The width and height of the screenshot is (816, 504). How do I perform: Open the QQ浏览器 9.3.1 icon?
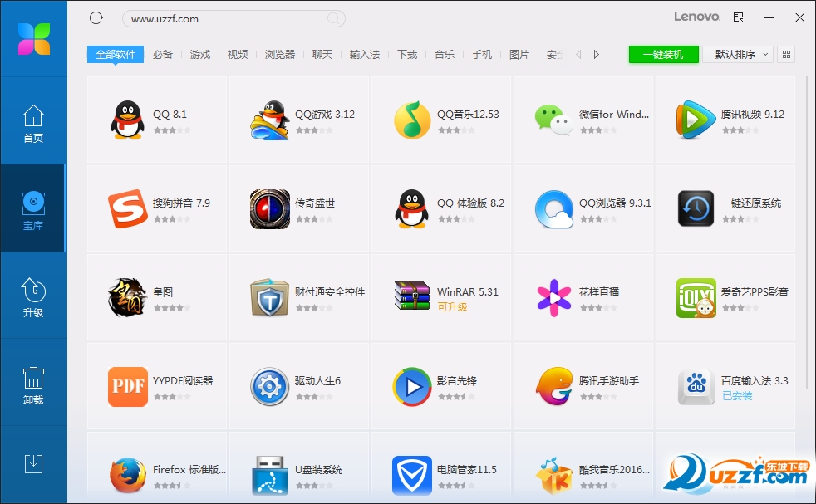pyautogui.click(x=553, y=209)
